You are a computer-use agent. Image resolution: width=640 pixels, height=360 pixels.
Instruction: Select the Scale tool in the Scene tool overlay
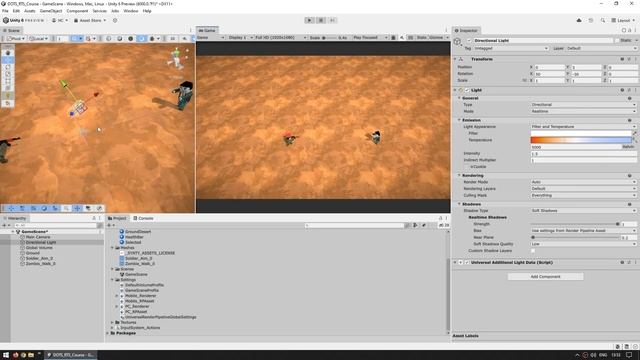(x=8, y=74)
